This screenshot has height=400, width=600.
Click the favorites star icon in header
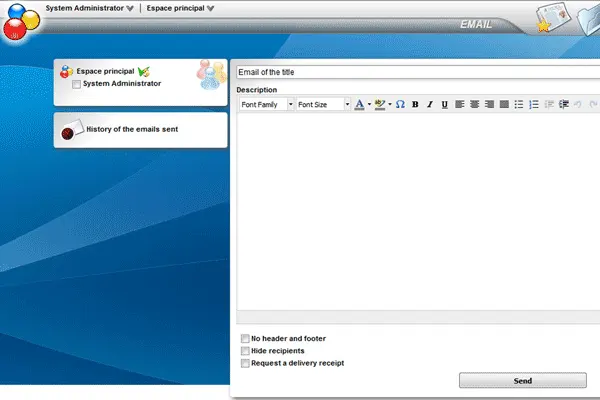[x=543, y=25]
